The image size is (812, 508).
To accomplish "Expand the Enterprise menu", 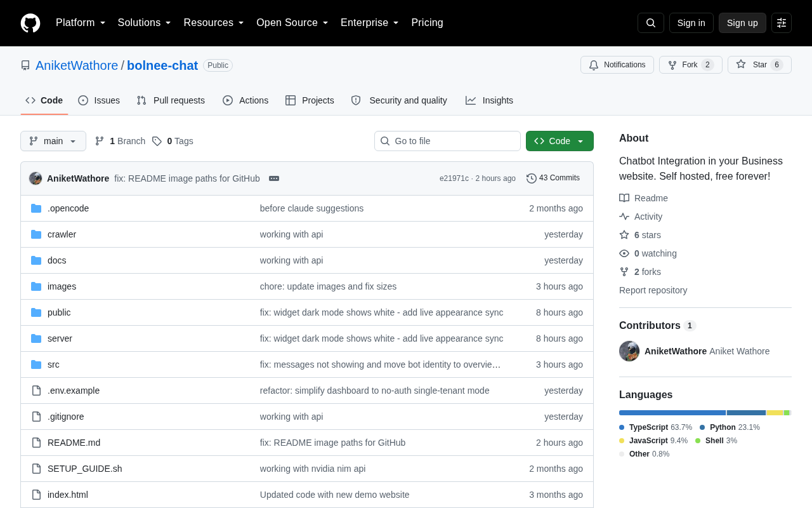I will click(370, 23).
